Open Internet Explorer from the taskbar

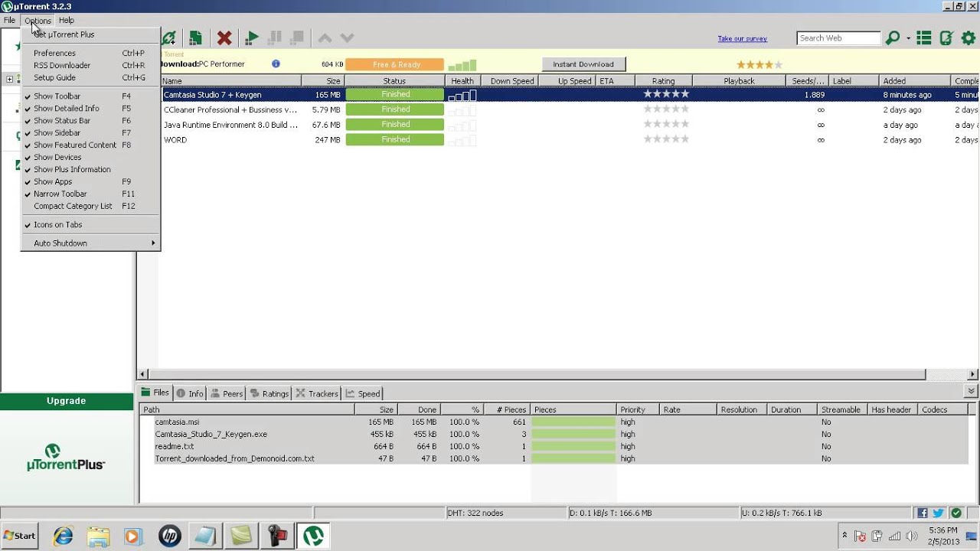(x=63, y=536)
